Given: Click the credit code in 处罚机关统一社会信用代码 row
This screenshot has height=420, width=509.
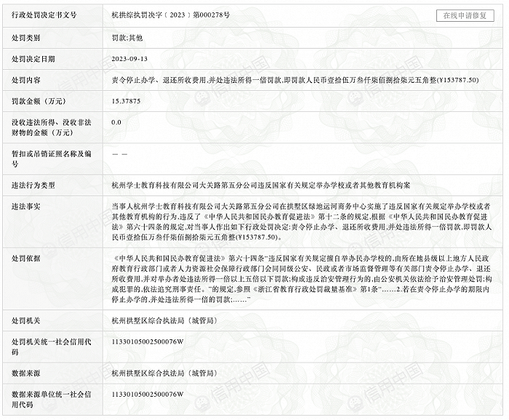Looking at the screenshot, I should coord(148,341).
